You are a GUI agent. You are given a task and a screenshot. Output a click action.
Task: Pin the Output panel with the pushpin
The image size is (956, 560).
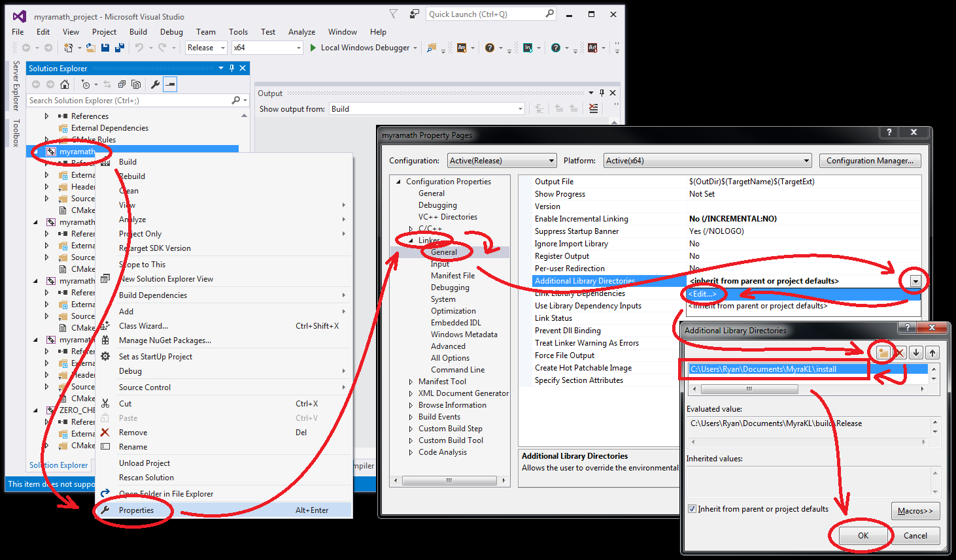602,93
